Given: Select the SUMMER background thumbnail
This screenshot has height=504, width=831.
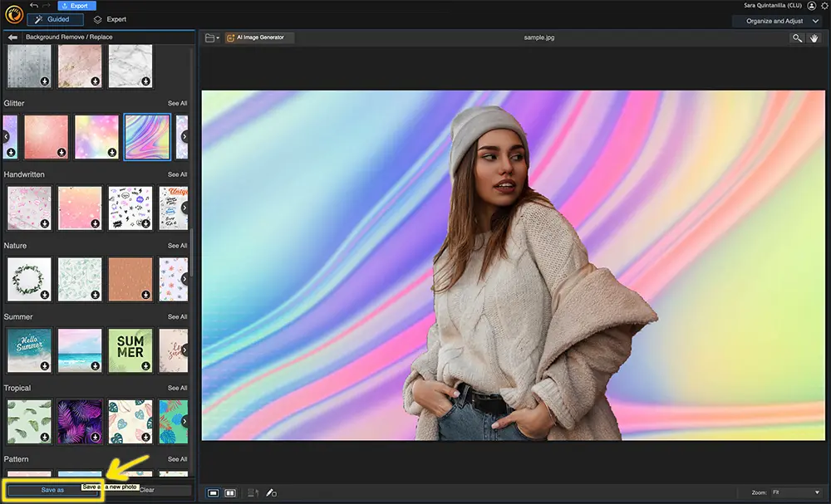Looking at the screenshot, I should pyautogui.click(x=129, y=350).
